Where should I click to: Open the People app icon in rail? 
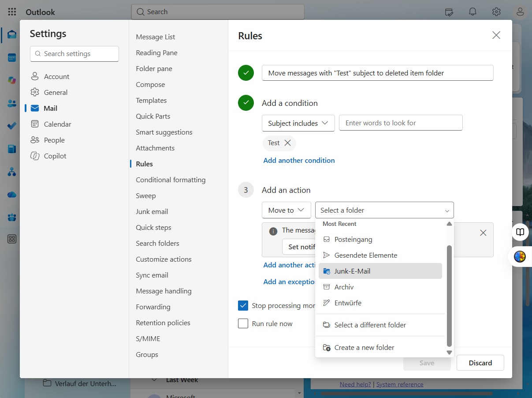(x=12, y=103)
